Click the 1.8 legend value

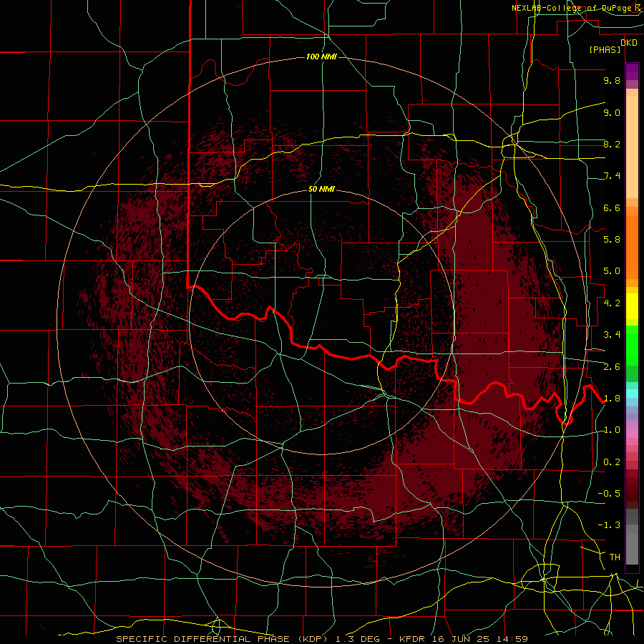[x=612, y=399]
